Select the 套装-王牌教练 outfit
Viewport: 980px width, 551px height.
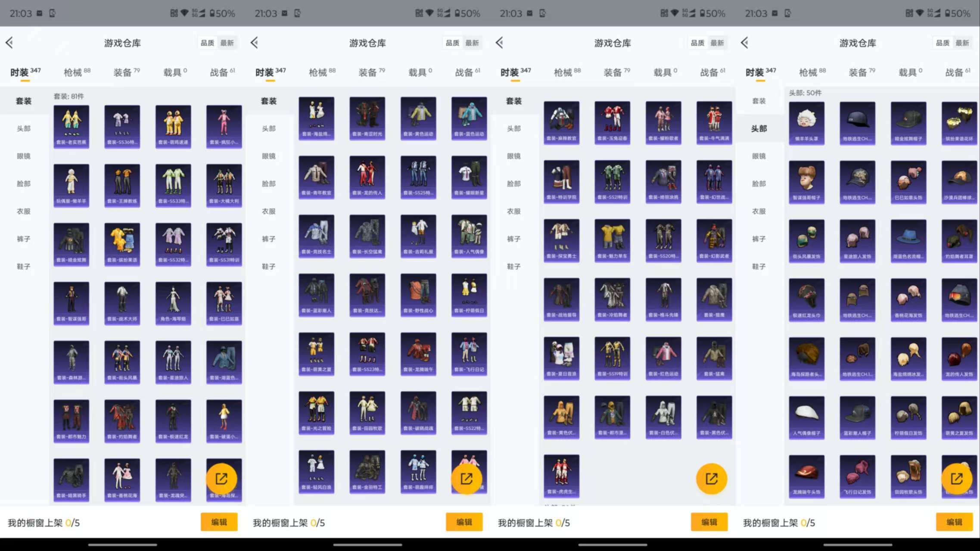pyautogui.click(x=122, y=185)
